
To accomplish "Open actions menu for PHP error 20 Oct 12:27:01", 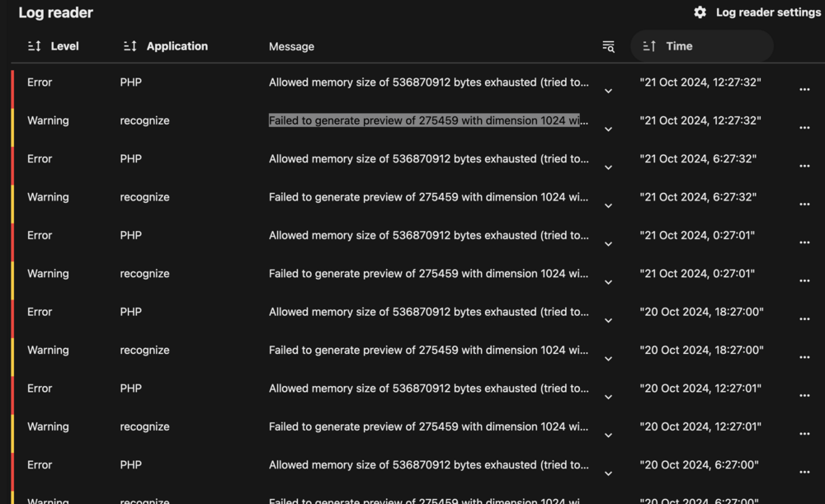I will tap(804, 396).
